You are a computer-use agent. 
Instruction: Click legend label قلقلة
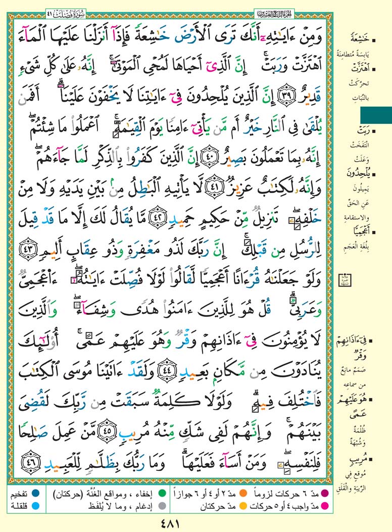click(19, 506)
